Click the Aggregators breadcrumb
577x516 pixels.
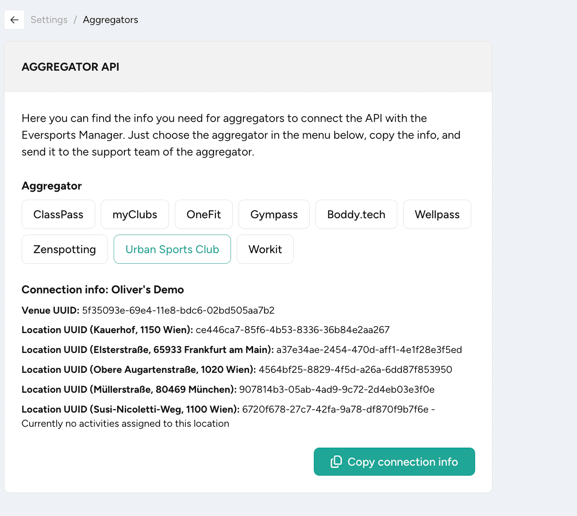pos(110,20)
